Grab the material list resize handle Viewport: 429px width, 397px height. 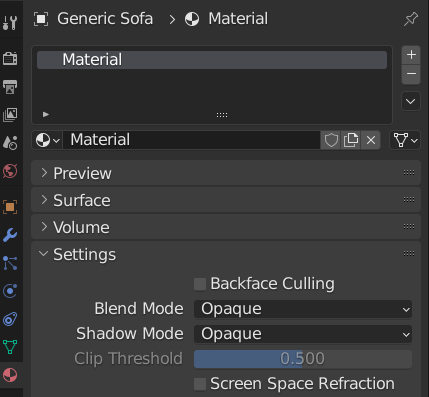222,115
